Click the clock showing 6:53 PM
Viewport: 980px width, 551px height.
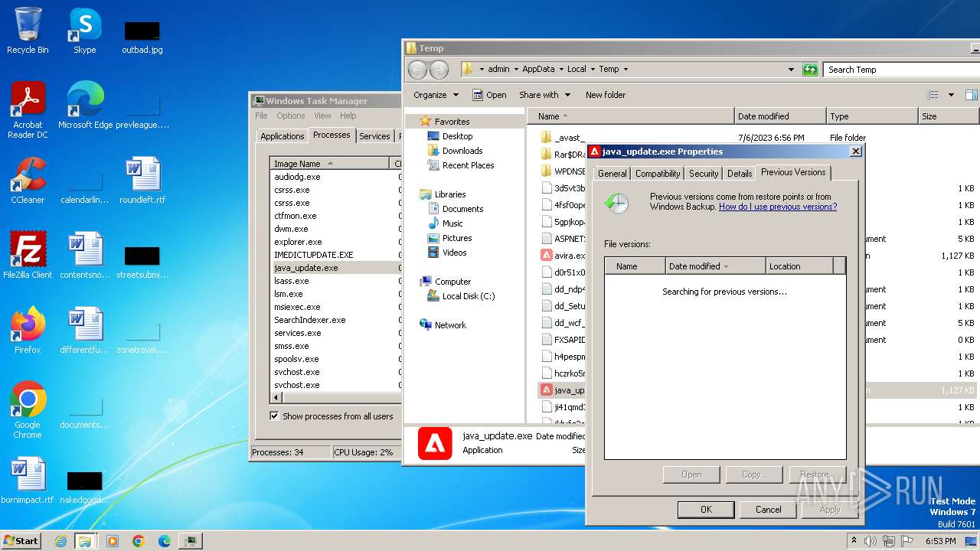tap(940, 541)
